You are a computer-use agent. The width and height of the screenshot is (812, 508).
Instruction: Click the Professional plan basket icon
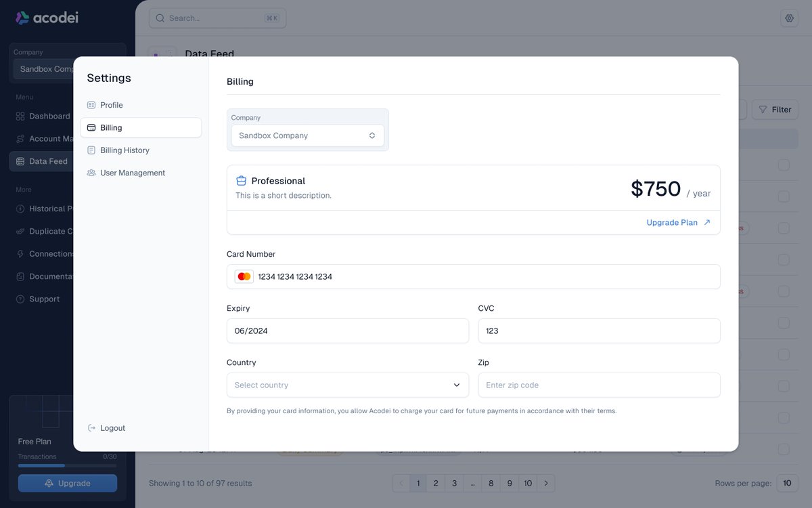click(241, 181)
